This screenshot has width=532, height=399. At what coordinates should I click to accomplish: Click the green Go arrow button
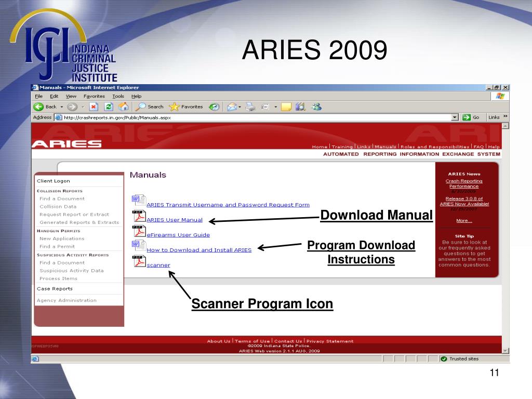point(467,117)
